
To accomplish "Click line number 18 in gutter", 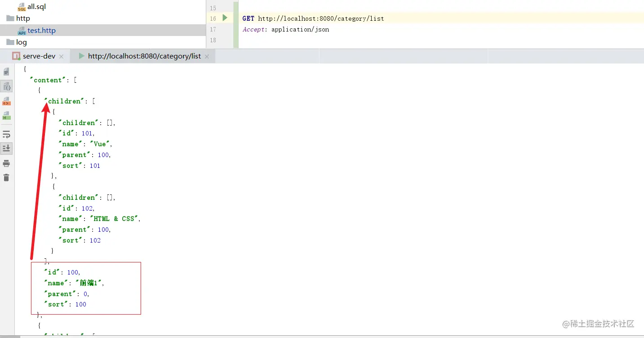I will pyautogui.click(x=213, y=40).
